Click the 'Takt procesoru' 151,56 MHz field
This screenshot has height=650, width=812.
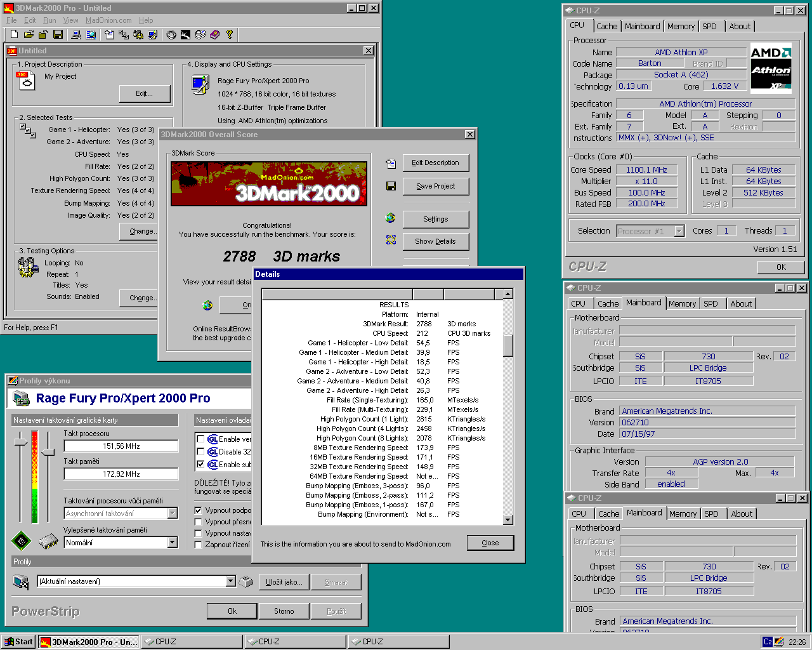[x=121, y=446]
